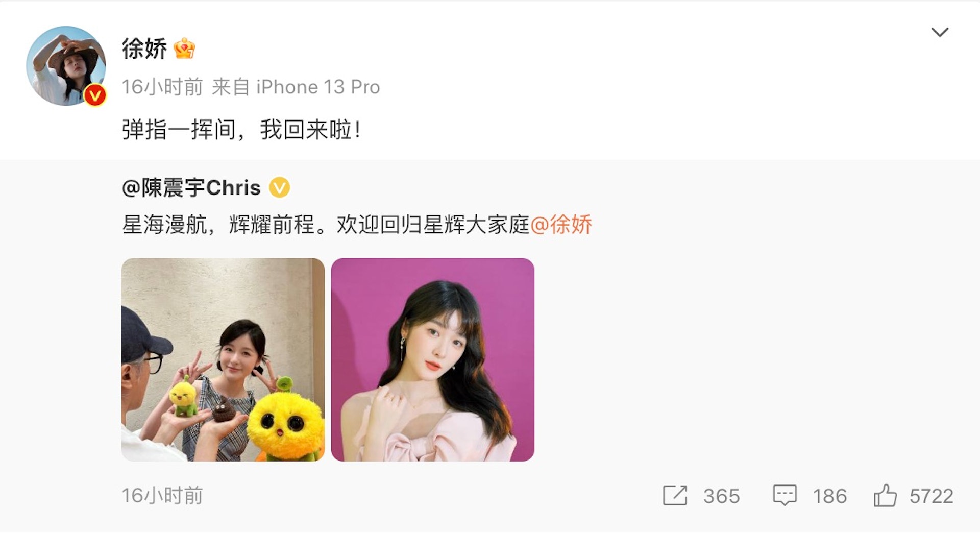Click the crown membership badge icon
Viewport: 980px width, 533px height.
[184, 49]
